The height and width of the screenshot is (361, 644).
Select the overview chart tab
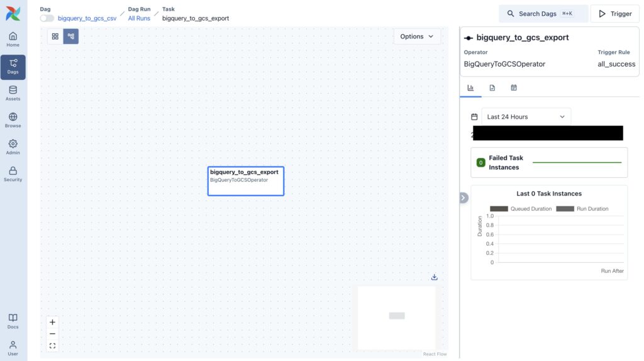point(470,88)
